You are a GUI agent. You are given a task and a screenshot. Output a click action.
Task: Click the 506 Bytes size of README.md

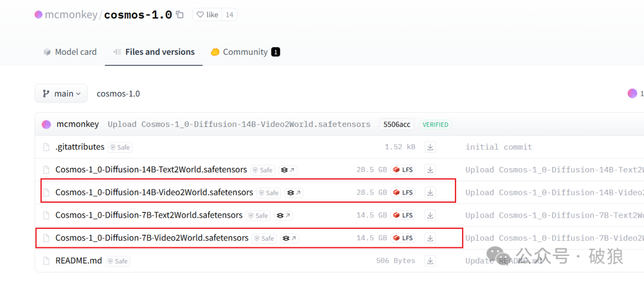395,261
